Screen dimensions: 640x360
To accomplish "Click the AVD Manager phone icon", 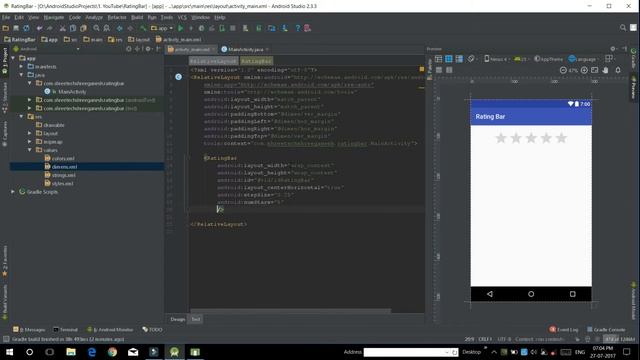I will pyautogui.click(x=258, y=28).
